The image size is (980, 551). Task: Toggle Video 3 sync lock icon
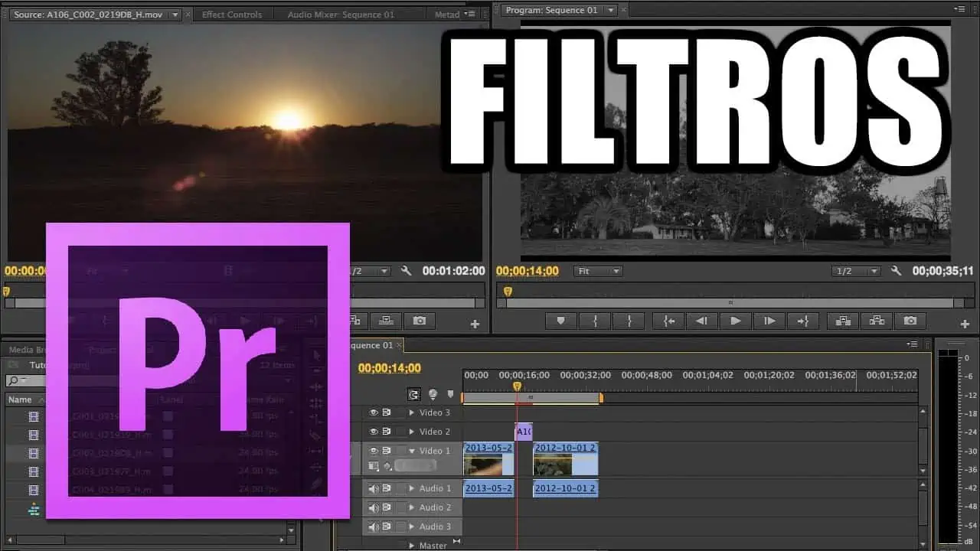(387, 412)
